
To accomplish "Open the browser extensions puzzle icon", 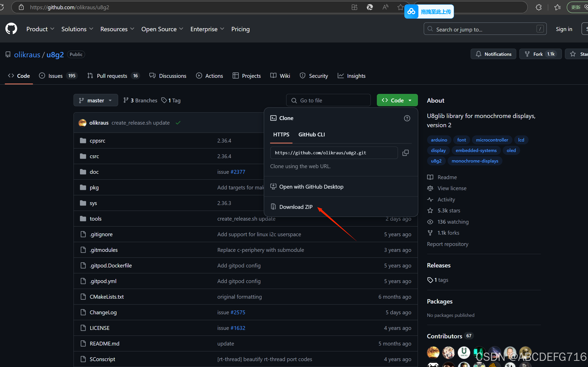I will pos(539,7).
